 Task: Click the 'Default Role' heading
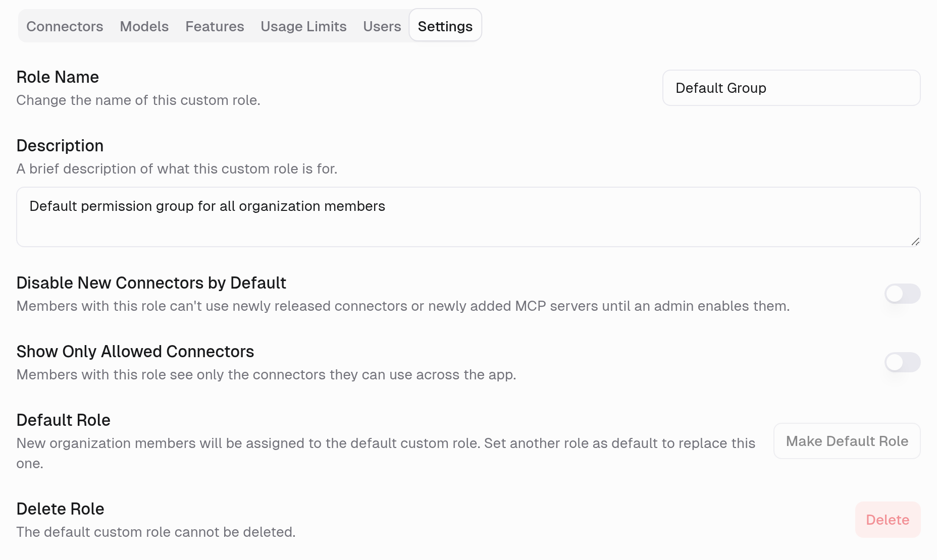(64, 420)
